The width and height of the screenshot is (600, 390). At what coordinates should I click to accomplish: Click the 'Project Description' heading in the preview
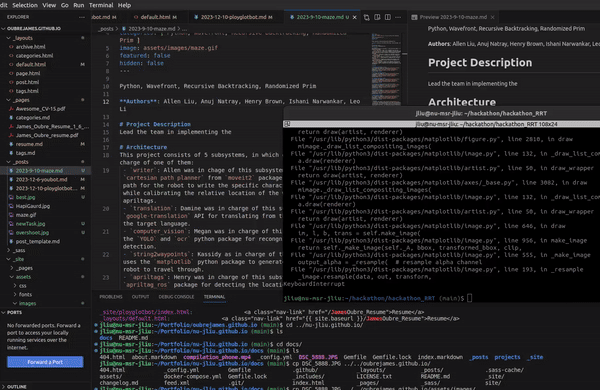point(480,62)
